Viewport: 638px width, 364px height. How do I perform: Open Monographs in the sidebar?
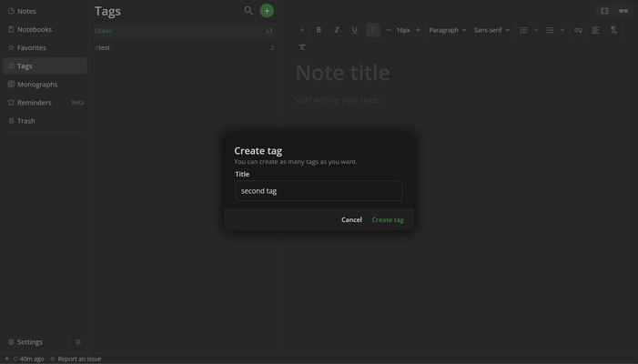(45, 85)
